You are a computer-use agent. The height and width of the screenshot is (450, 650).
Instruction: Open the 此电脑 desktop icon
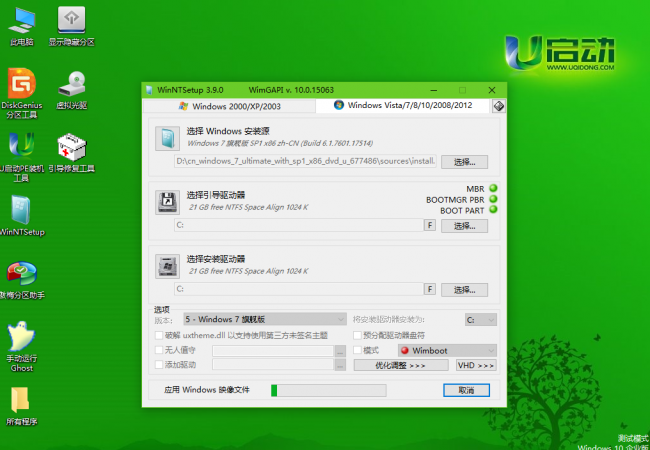pyautogui.click(x=22, y=27)
